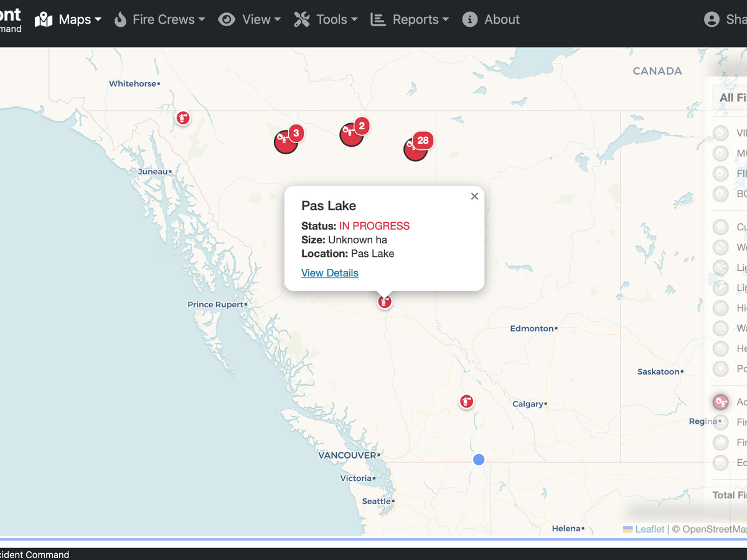Viewport: 747px width, 560px height.
Task: Close the Pas Lake popup
Action: [474, 197]
